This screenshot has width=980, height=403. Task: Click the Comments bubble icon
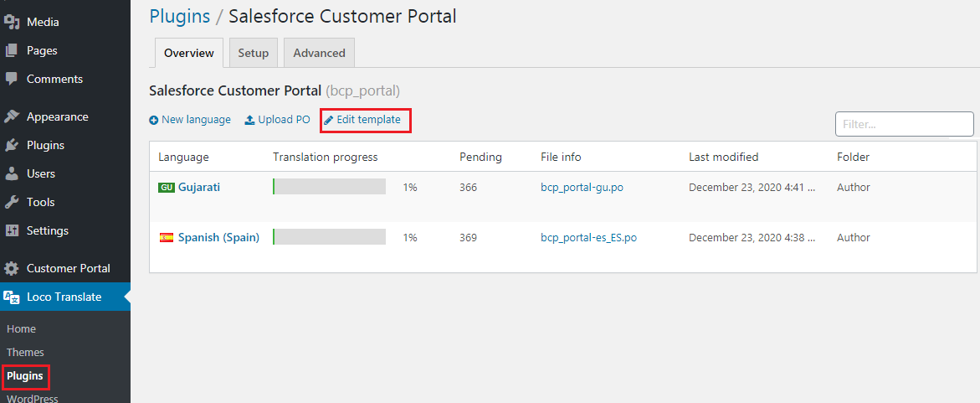(12, 80)
